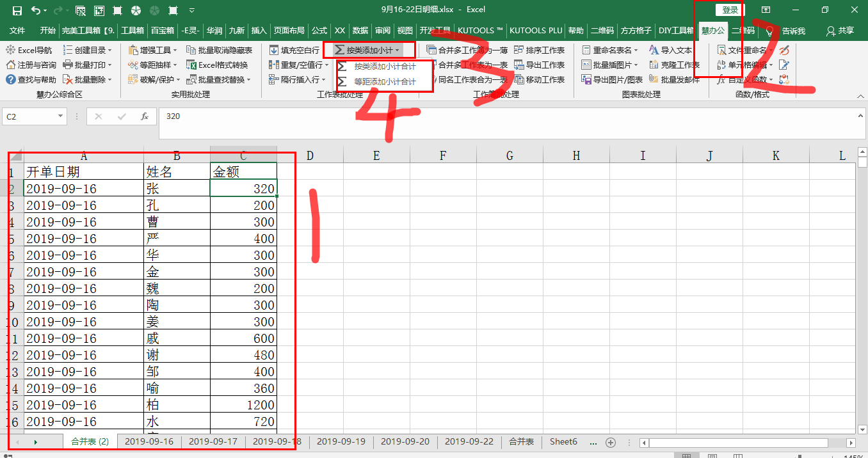Viewport: 868px width, 458px height.
Task: Click cell with 开单日期 header
Action: (x=84, y=171)
